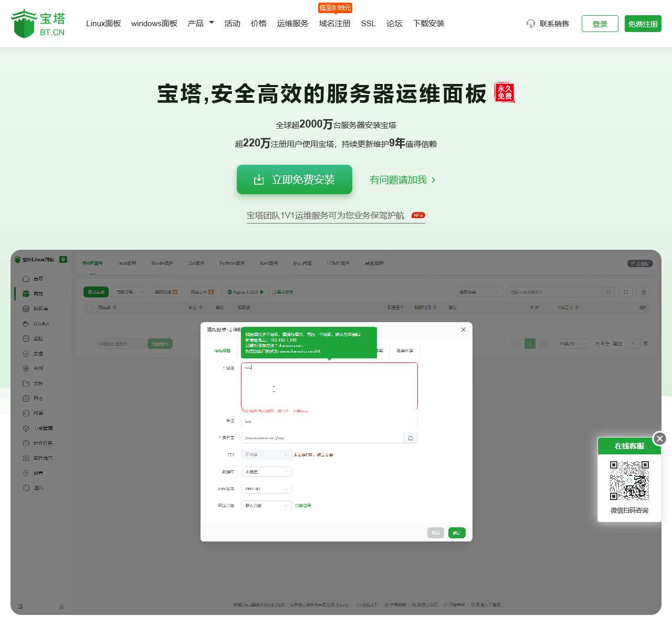Open the FTP dropdown in the dialog
Viewport: 672px width, 627px height.
[266, 455]
